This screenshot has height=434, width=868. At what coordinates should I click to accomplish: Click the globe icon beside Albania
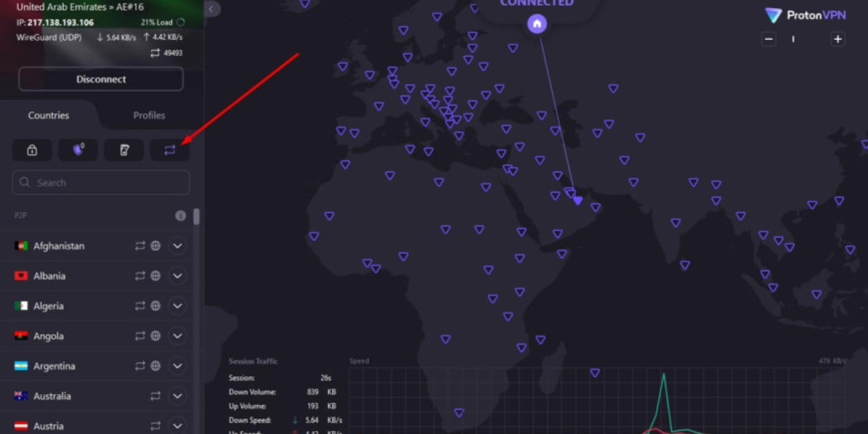pyautogui.click(x=156, y=276)
